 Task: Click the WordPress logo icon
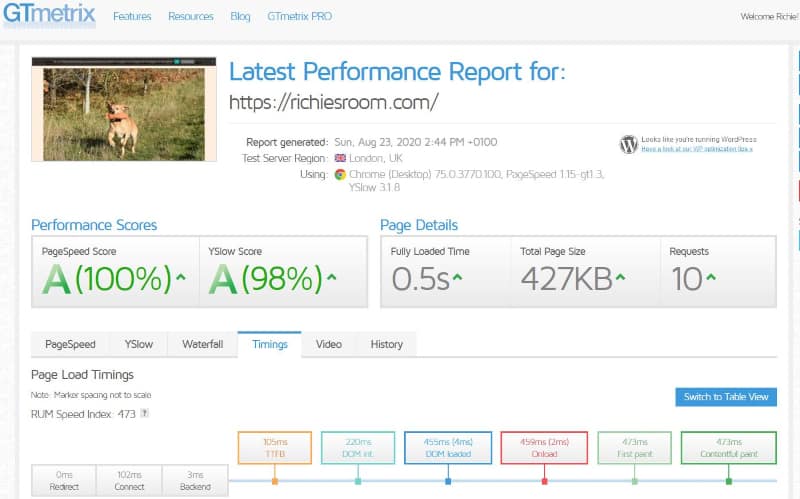click(629, 144)
